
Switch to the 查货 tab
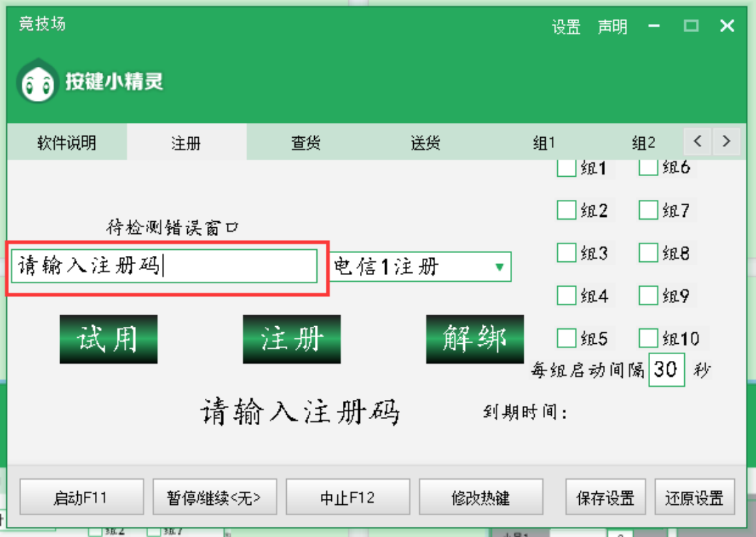[x=305, y=143]
